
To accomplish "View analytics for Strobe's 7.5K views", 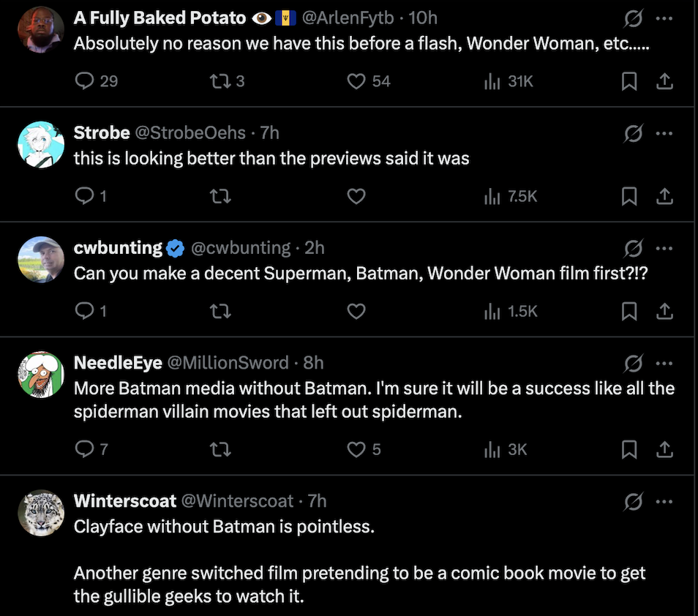I will [511, 196].
